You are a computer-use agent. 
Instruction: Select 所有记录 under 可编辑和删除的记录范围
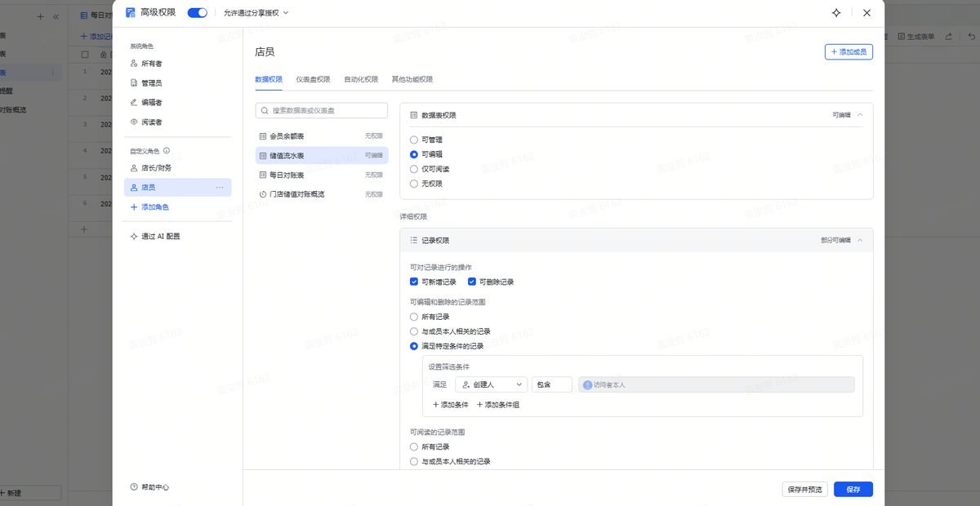pos(414,317)
